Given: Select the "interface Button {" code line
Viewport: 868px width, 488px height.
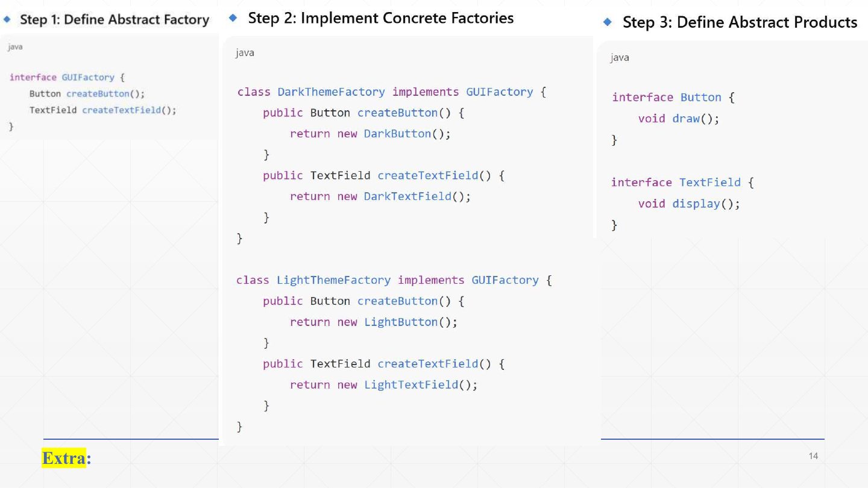Looking at the screenshot, I should point(673,98).
